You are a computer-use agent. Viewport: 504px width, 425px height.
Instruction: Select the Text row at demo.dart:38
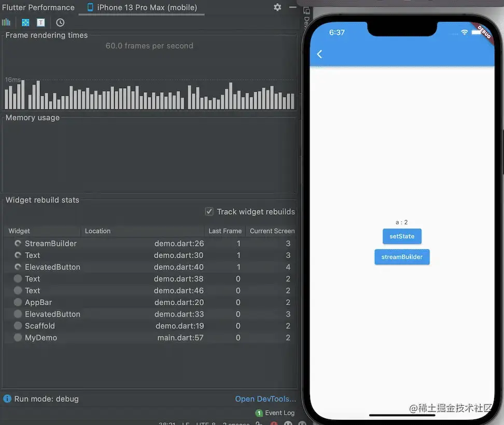[150, 279]
